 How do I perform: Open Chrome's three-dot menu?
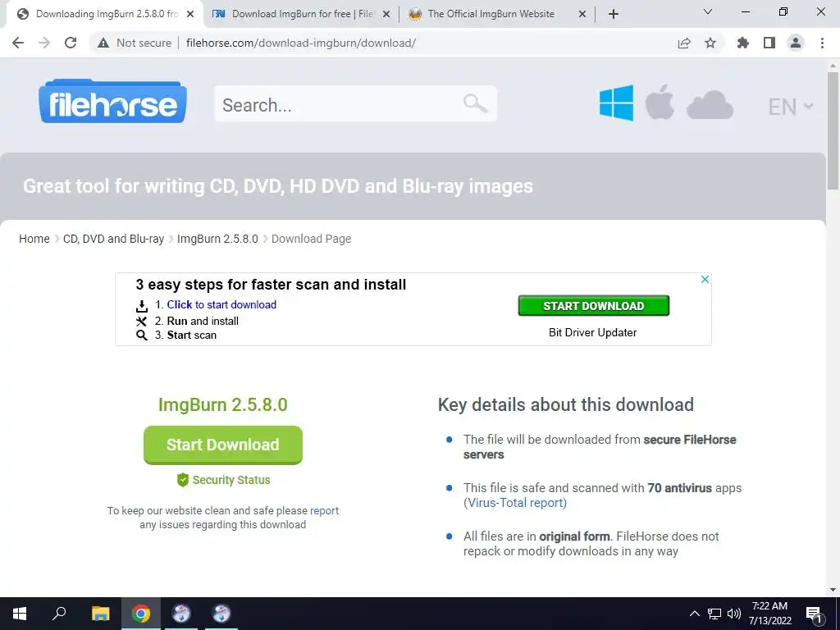822,43
